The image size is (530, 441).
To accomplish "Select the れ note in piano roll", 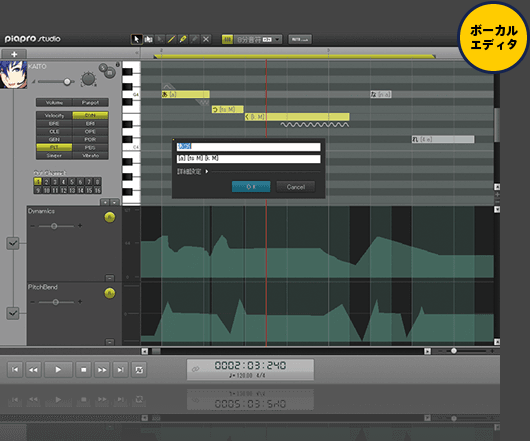I will (443, 139).
